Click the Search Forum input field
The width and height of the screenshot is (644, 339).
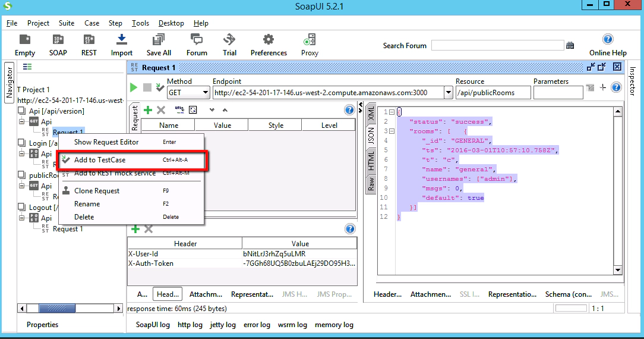[x=497, y=45]
